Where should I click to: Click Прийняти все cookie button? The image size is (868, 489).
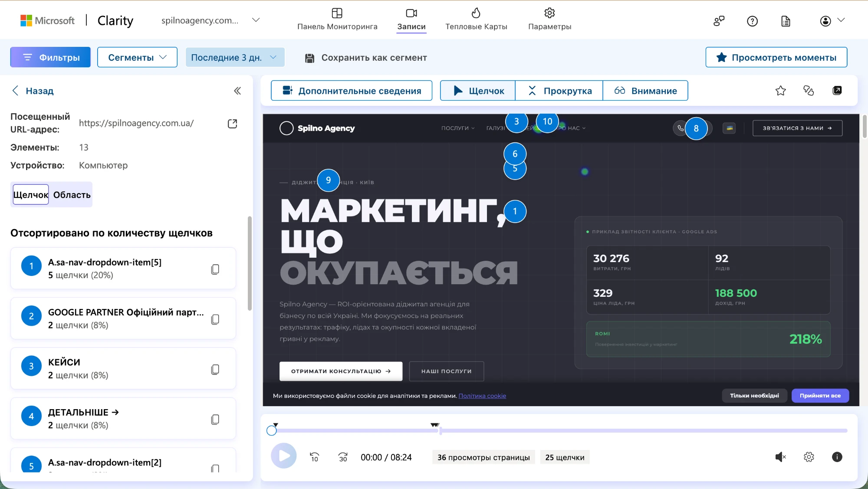(820, 395)
